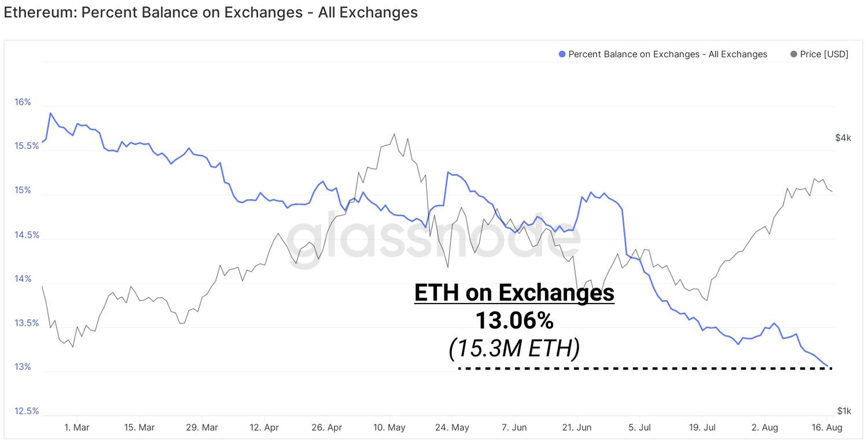Click the 10. May date marker

[x=389, y=428]
